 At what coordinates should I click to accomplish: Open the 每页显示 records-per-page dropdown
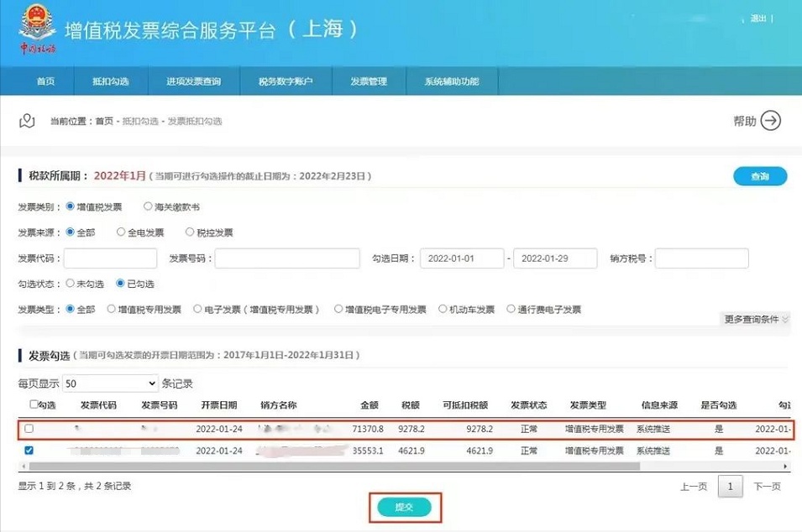110,383
